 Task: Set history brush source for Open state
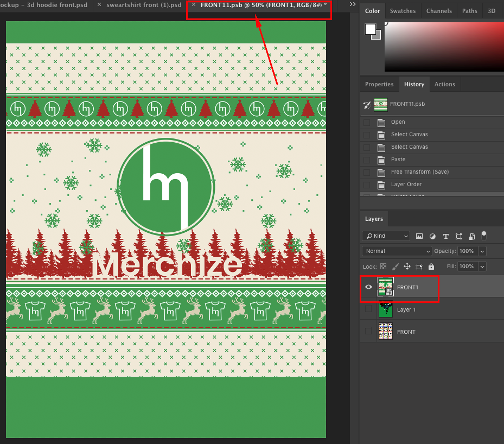[367, 123]
